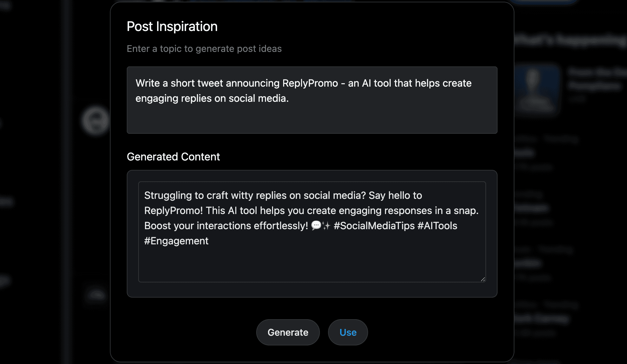Image resolution: width=627 pixels, height=364 pixels.
Task: Click the speech bubble emoji in generated tweet
Action: 316,225
